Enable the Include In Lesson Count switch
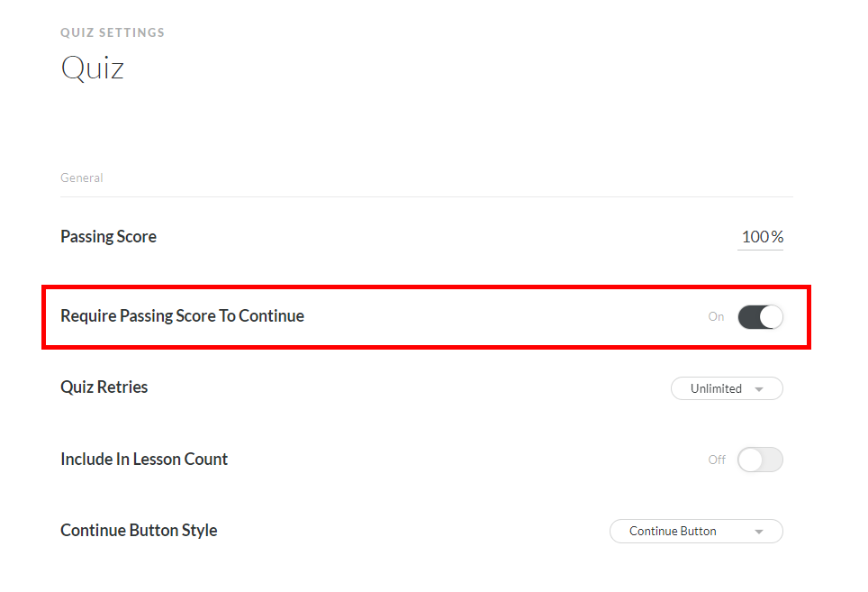The image size is (868, 592). coord(760,460)
